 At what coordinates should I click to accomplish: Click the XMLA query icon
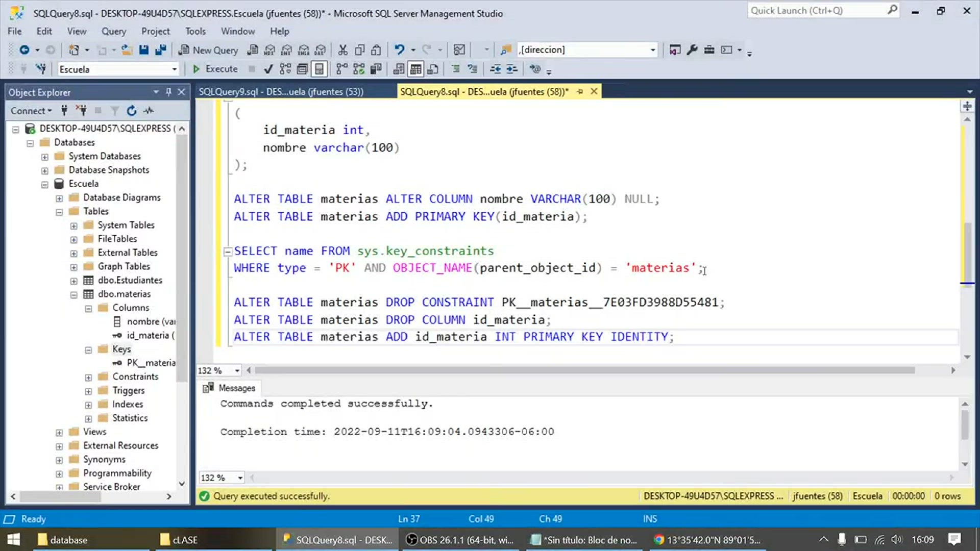click(303, 49)
